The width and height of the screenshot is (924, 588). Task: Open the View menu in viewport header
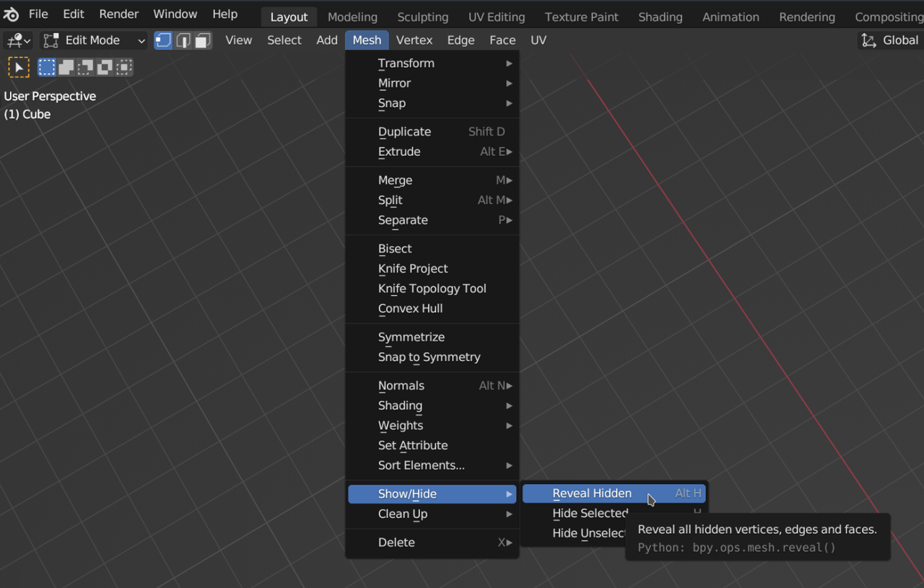pos(239,40)
